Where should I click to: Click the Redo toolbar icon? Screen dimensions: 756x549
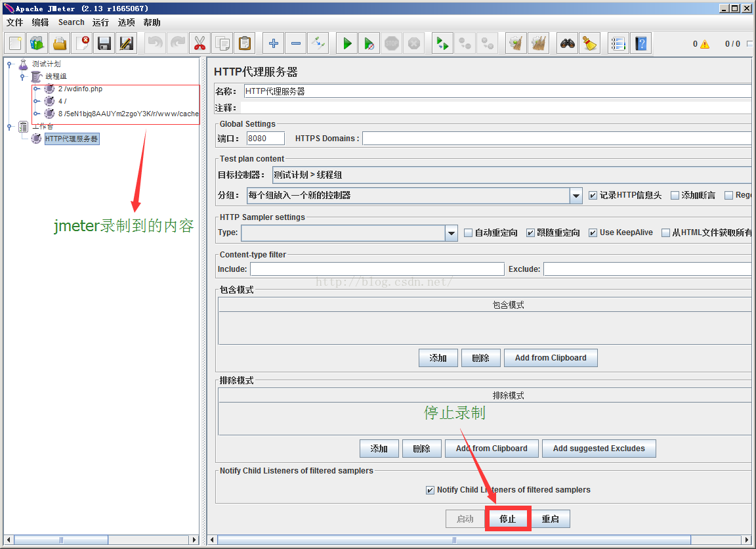pyautogui.click(x=177, y=43)
